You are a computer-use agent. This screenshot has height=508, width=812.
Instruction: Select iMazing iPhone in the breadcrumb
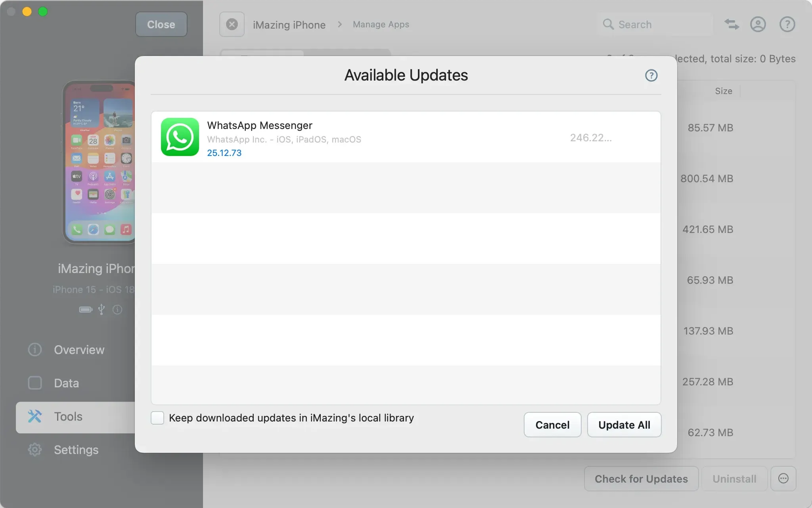click(x=289, y=24)
